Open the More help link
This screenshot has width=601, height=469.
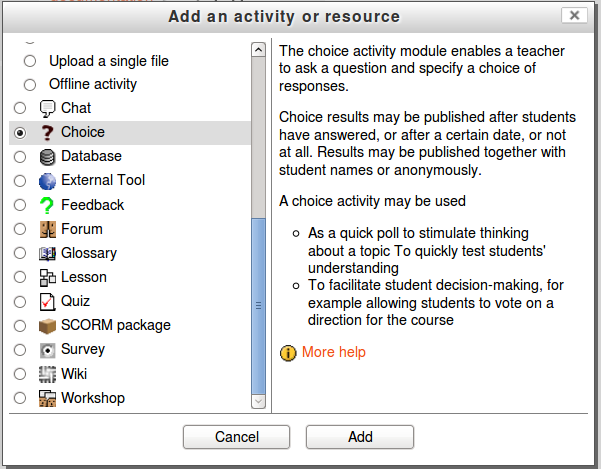tap(334, 352)
